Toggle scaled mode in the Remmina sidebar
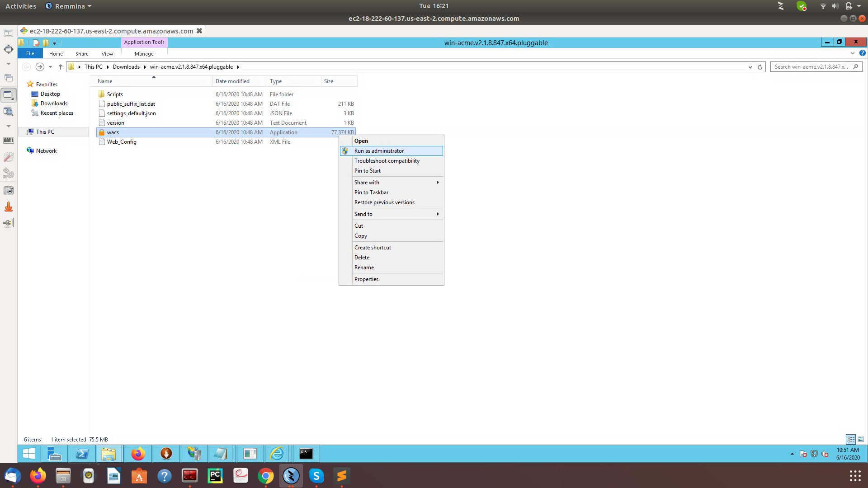Viewport: 868px width, 488px height. 8,95
